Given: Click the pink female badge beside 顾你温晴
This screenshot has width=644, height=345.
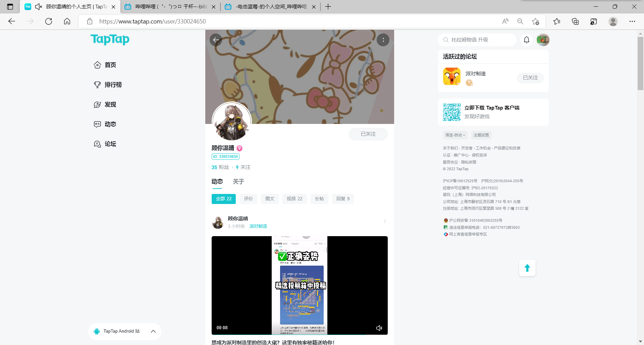Looking at the screenshot, I should (x=239, y=148).
